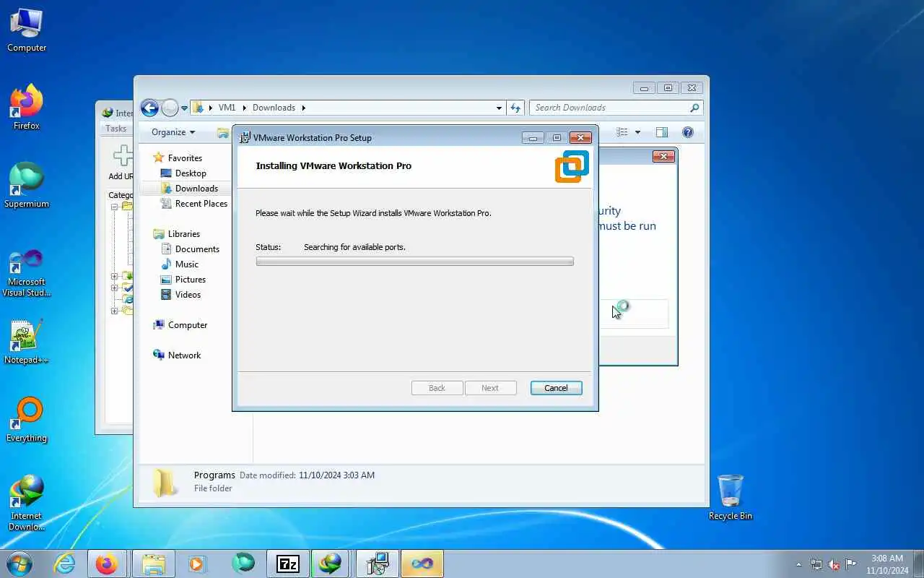Expand the address bar previous locations dropdown
924x578 pixels.
pyautogui.click(x=499, y=108)
